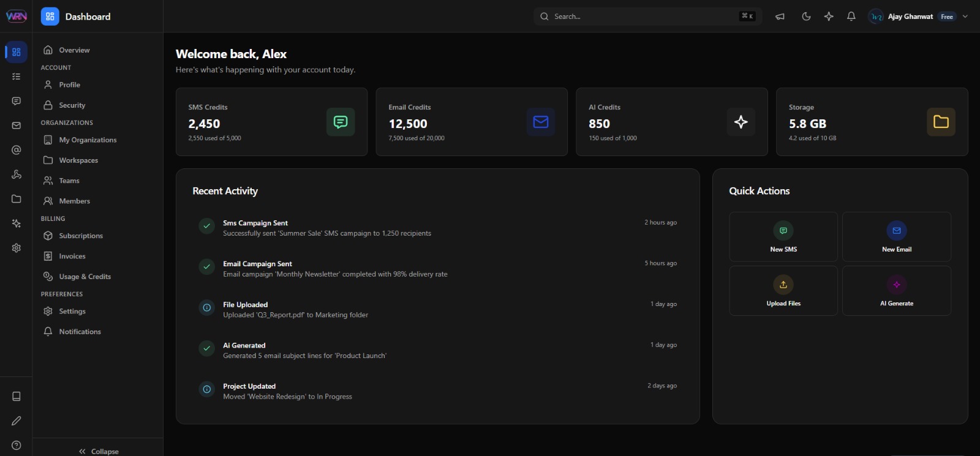980x456 pixels.
Task: Click the sparkle AI icon in header
Action: (x=829, y=17)
